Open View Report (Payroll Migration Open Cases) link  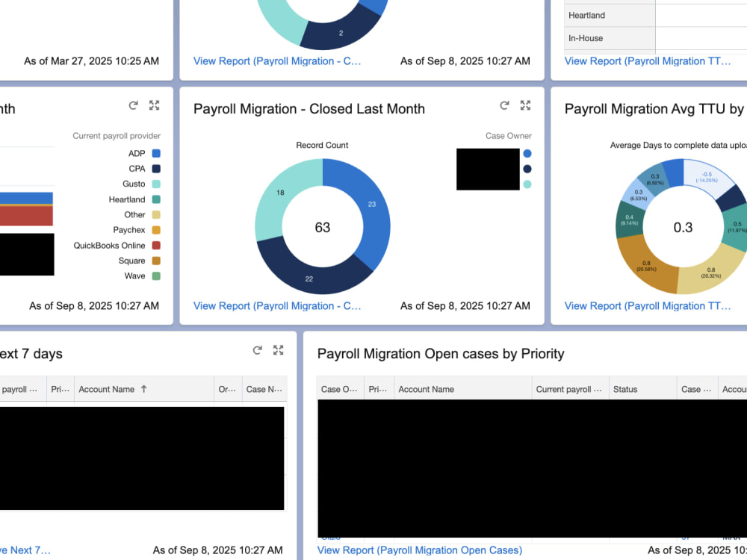click(x=420, y=550)
